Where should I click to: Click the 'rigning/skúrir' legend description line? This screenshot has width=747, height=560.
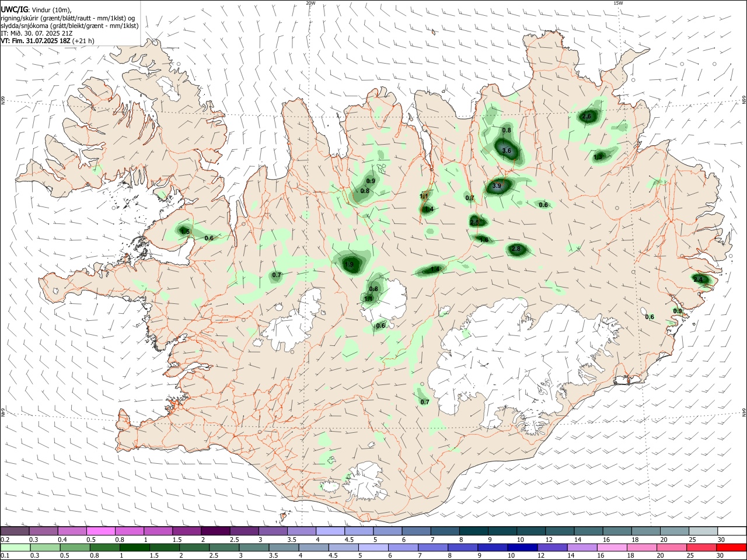click(68, 18)
